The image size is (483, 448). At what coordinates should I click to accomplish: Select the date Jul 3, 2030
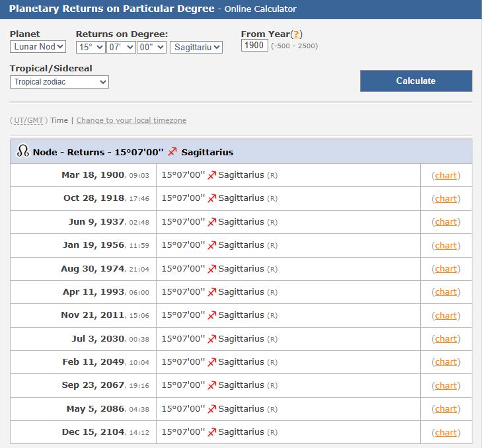click(x=98, y=338)
